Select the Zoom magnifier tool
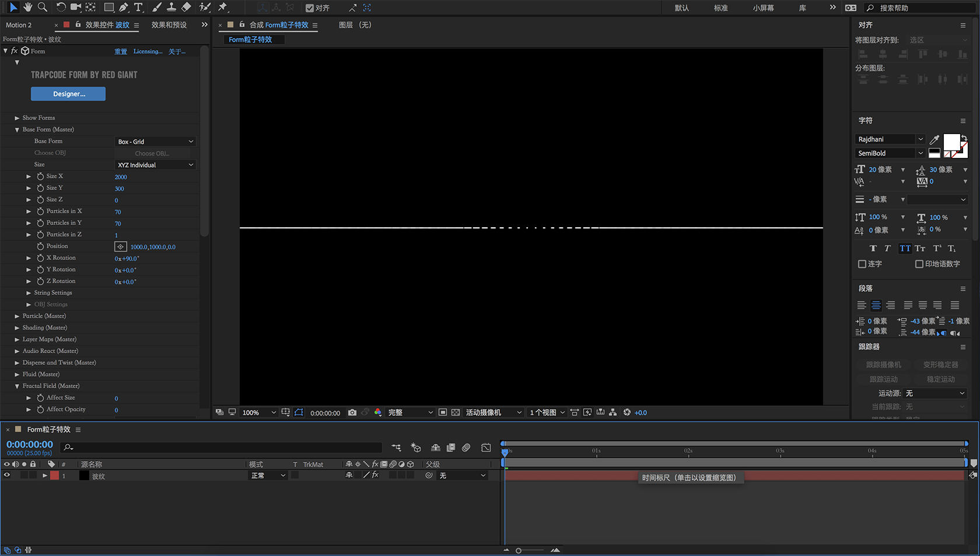Screen dimensions: 980x556 tap(42, 8)
